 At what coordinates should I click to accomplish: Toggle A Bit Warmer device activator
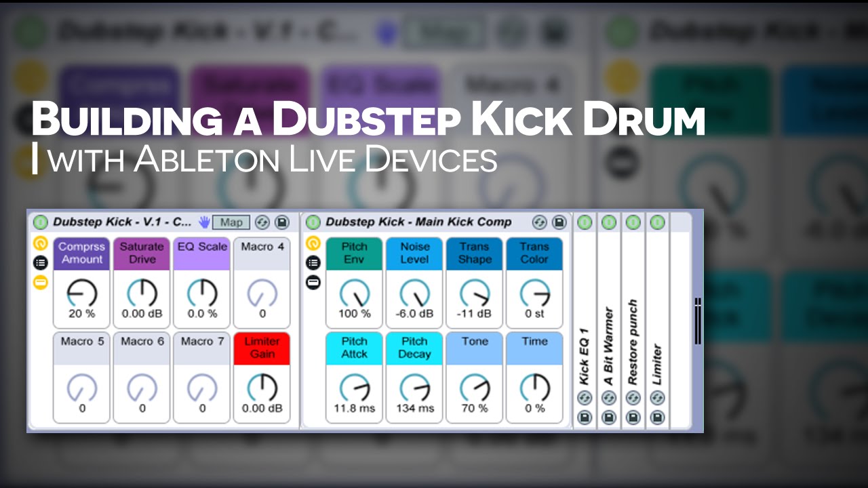click(x=609, y=222)
